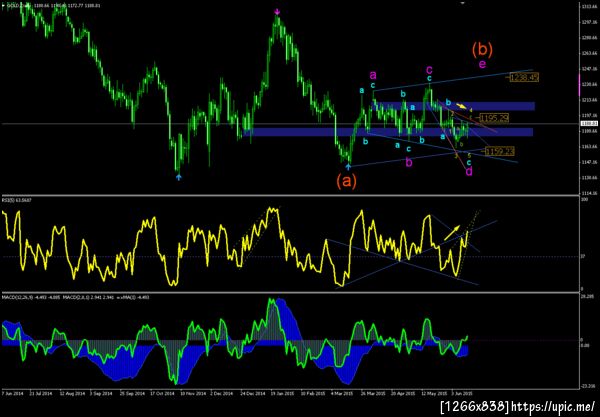
Task: Select the upper blue rectangle zone
Action: pyautogui.click(x=453, y=106)
